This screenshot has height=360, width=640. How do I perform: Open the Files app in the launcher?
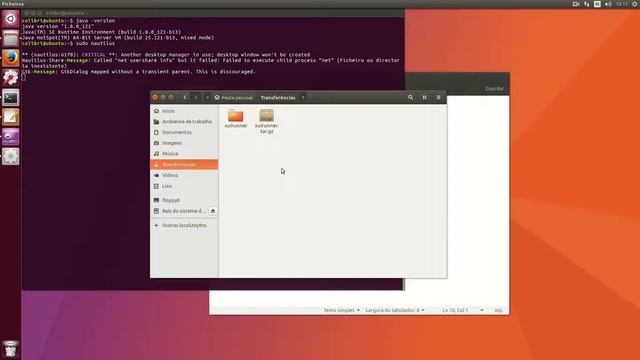pos(11,38)
